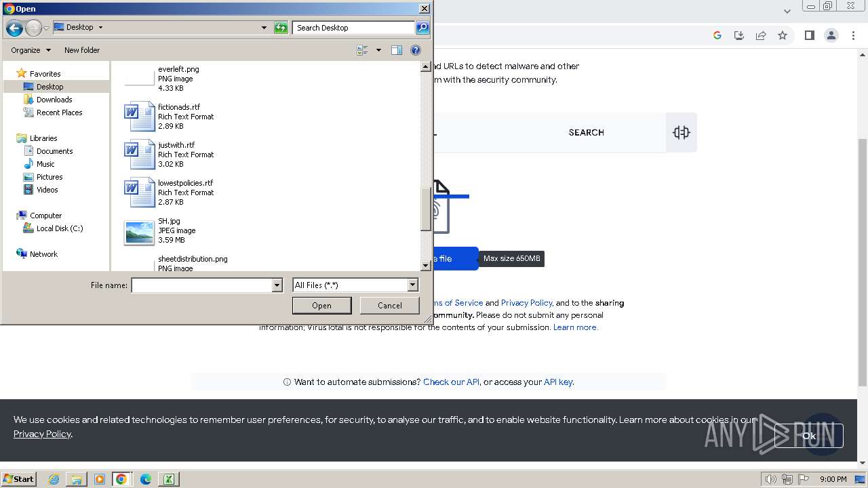Bookmark this page star icon
This screenshot has height=488, width=868.
(783, 35)
